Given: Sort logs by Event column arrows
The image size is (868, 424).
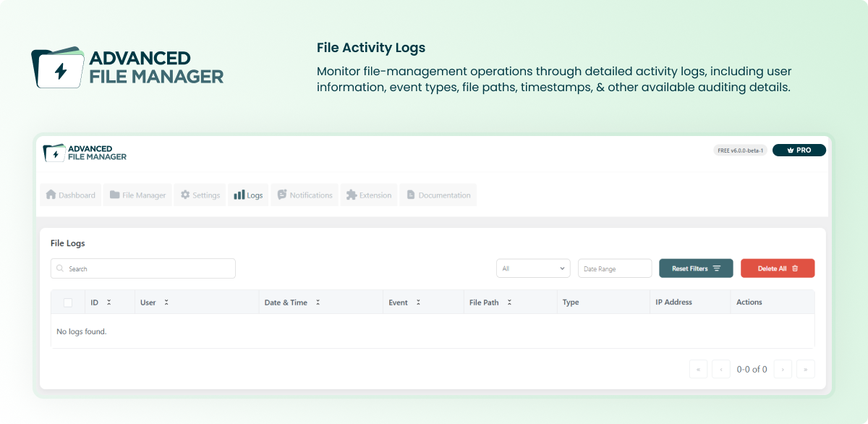Looking at the screenshot, I should [x=418, y=302].
